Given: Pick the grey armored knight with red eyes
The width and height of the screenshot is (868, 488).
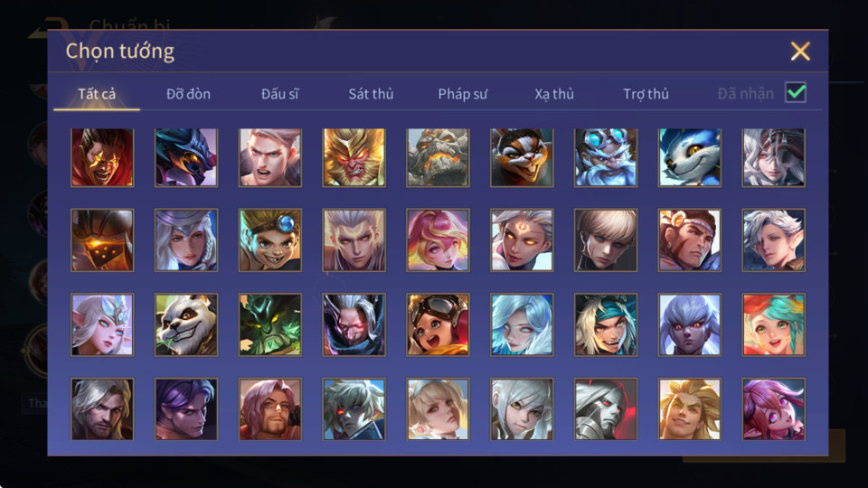Looking at the screenshot, I should pyautogui.click(x=606, y=408).
